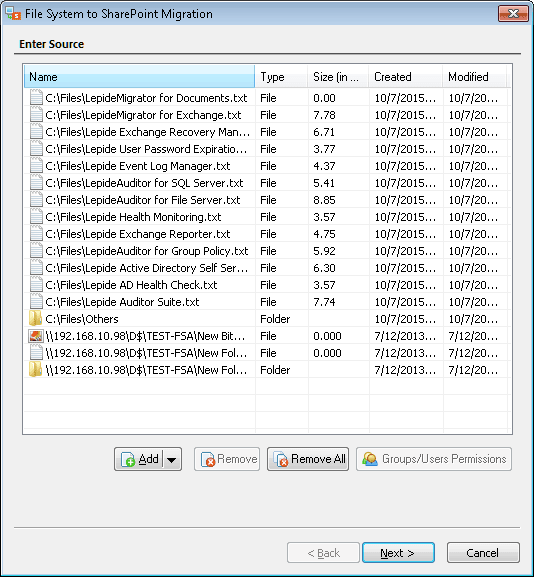The width and height of the screenshot is (534, 577).
Task: Sort by the Created column header
Action: 406,77
